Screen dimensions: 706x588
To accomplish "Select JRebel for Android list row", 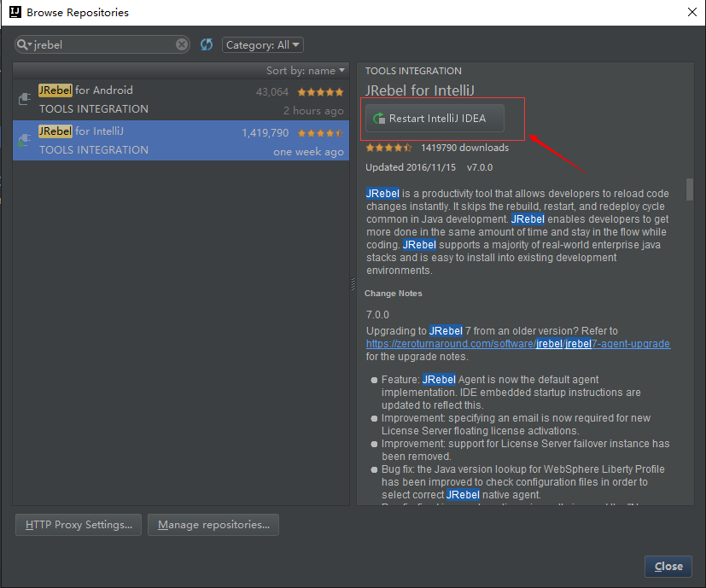I will coord(181,100).
